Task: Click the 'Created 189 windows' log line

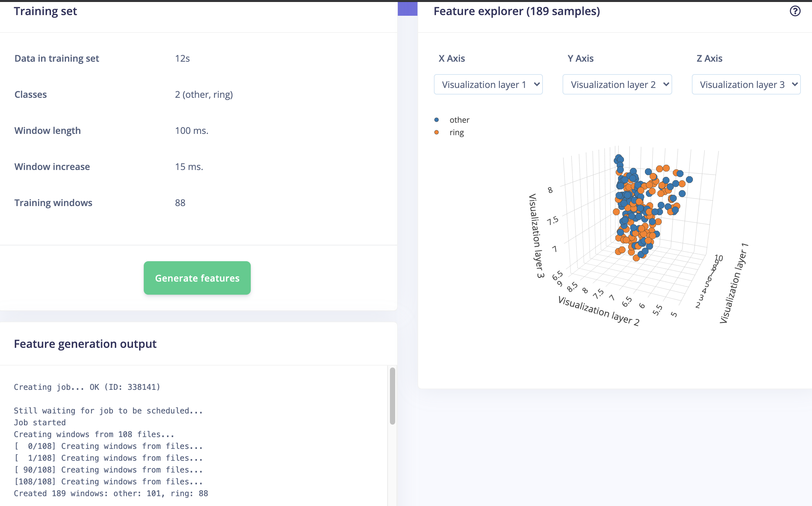Action: click(111, 493)
